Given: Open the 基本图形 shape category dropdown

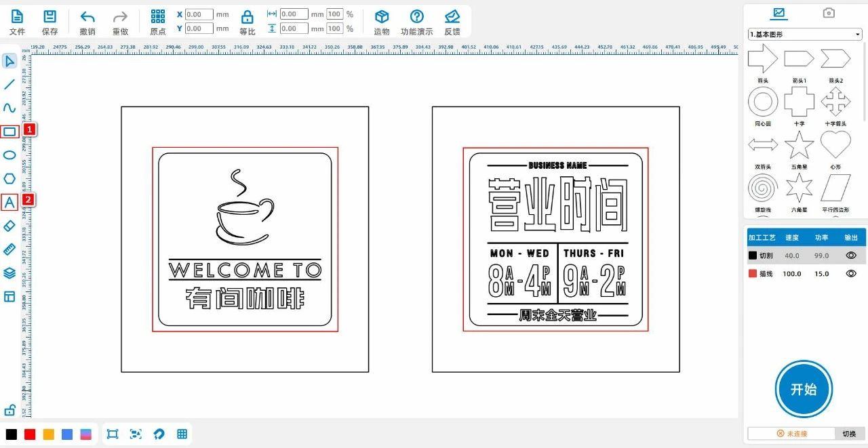Looking at the screenshot, I should [x=804, y=35].
